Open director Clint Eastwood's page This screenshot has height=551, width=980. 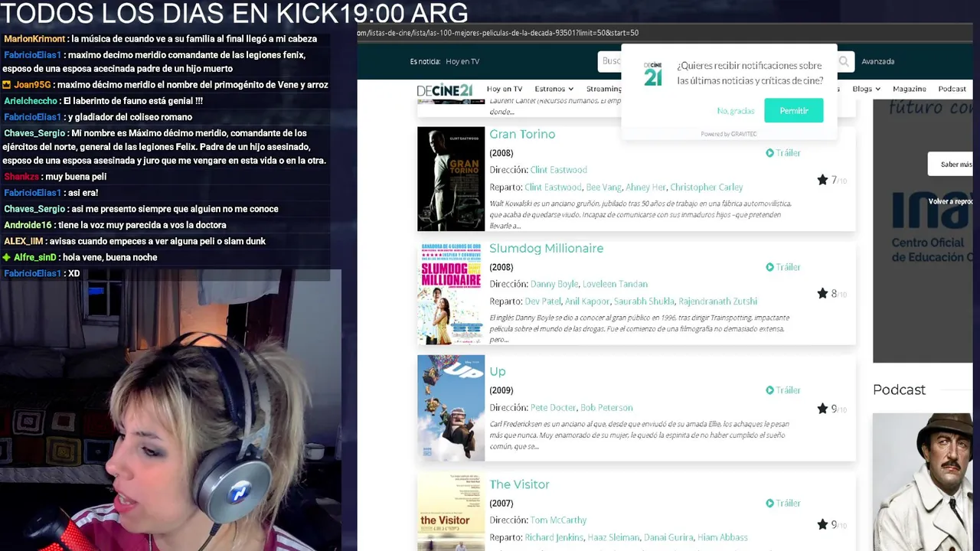(559, 170)
